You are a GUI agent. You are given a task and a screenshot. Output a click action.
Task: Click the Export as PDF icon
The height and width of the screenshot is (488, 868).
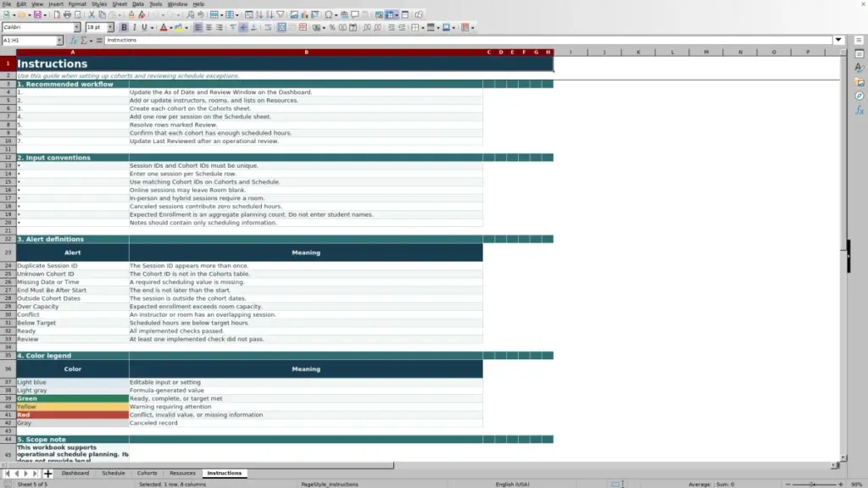57,15
